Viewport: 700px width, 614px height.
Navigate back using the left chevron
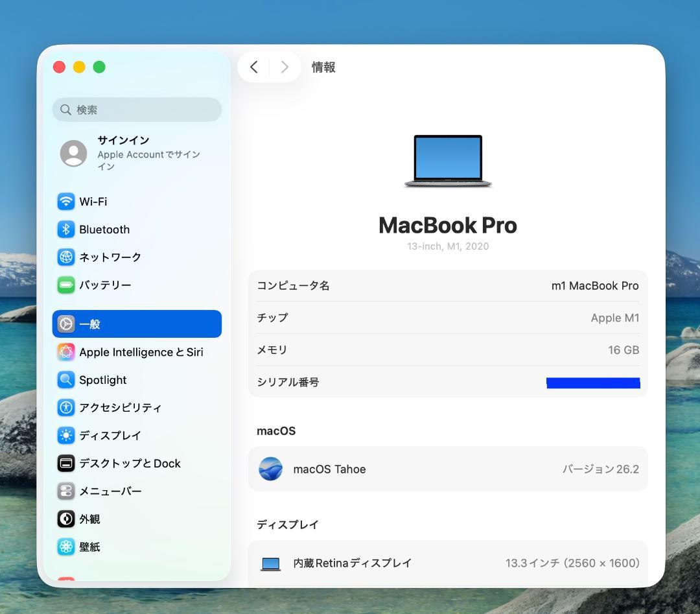(x=253, y=67)
